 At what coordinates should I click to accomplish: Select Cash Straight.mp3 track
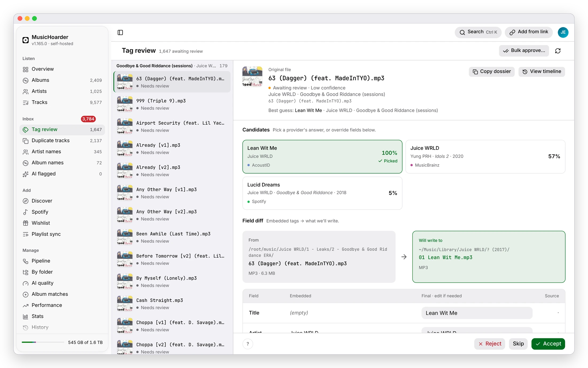click(x=172, y=304)
